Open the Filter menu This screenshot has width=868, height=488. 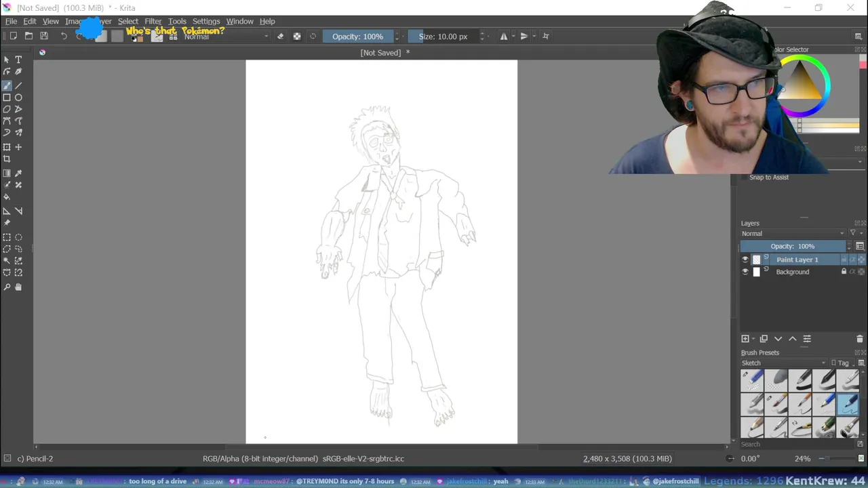[153, 21]
